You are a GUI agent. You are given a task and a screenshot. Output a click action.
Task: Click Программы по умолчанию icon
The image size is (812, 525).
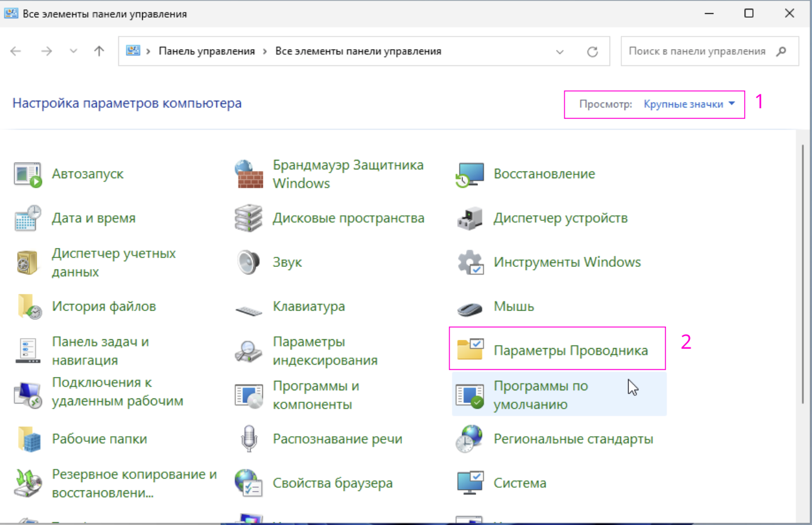470,395
